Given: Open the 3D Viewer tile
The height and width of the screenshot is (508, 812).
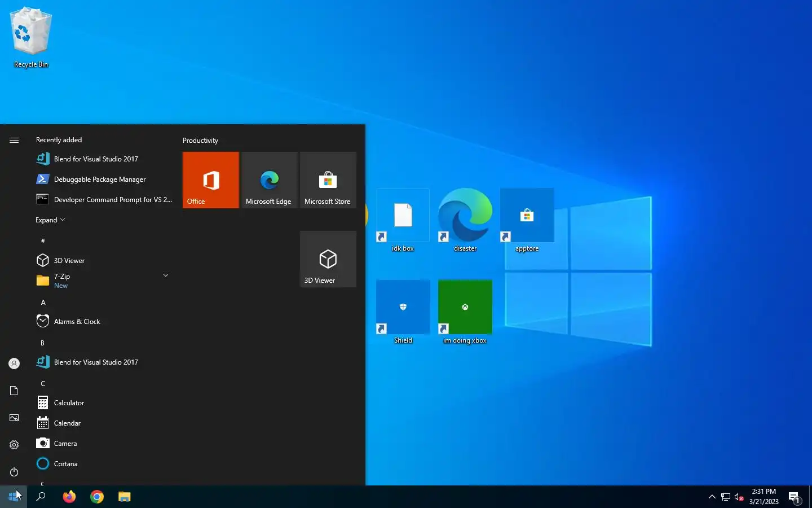Looking at the screenshot, I should pos(328,259).
